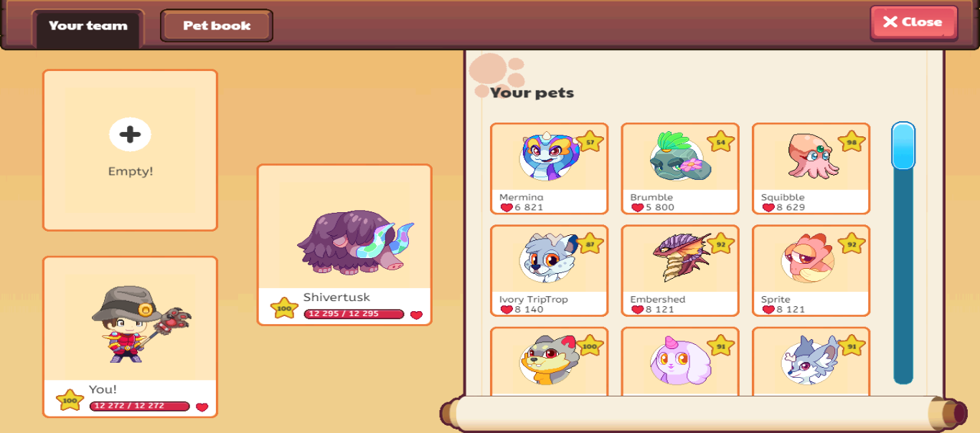Click the level 100 star beside Shivertusk
The height and width of the screenshot is (433, 980).
coord(284,309)
